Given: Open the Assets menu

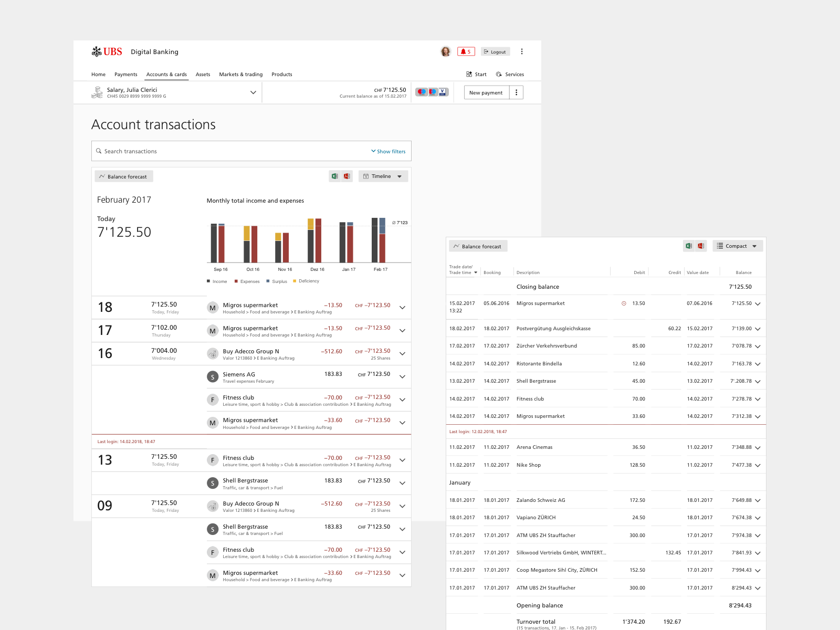Looking at the screenshot, I should pyautogui.click(x=203, y=74).
